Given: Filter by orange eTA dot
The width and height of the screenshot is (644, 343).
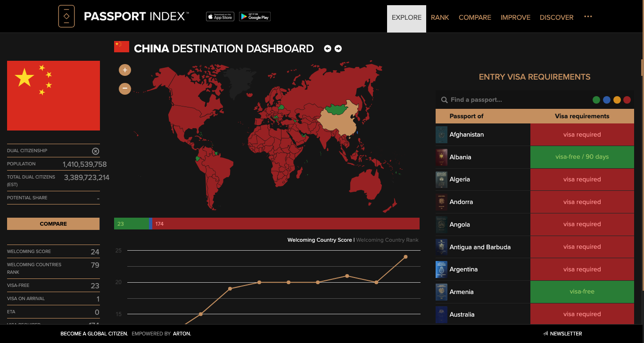Looking at the screenshot, I should pos(617,100).
